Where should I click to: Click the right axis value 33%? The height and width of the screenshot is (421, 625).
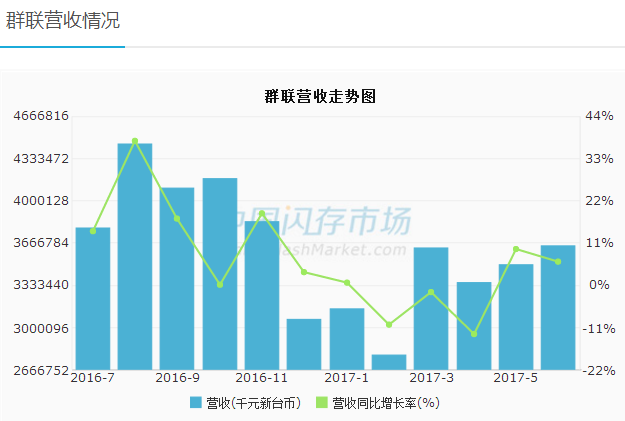point(599,159)
